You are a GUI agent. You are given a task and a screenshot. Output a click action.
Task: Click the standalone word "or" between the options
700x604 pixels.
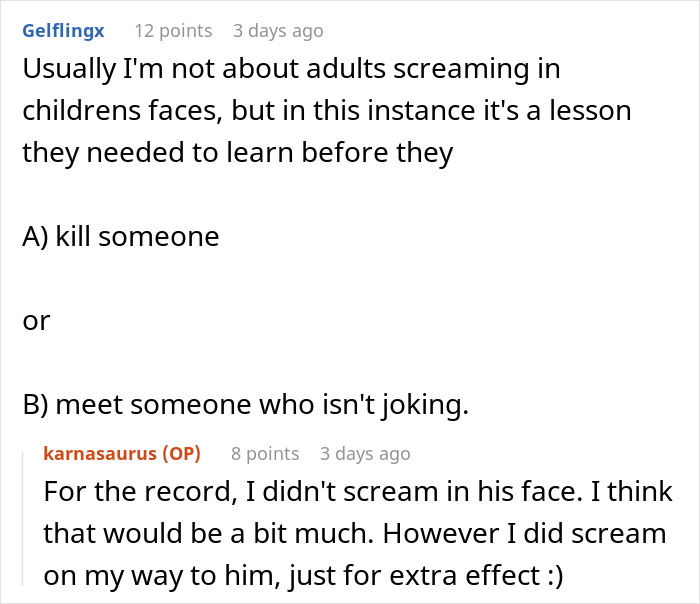[x=36, y=321]
